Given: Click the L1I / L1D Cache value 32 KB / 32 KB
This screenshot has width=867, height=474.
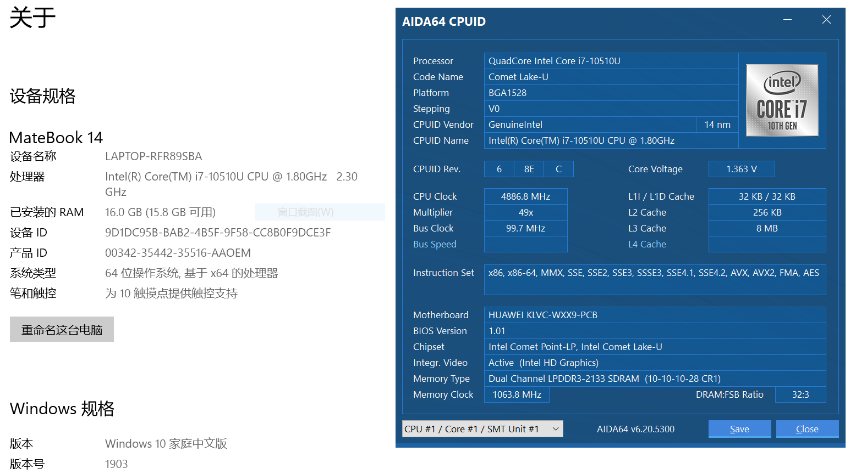Looking at the screenshot, I should [x=767, y=196].
